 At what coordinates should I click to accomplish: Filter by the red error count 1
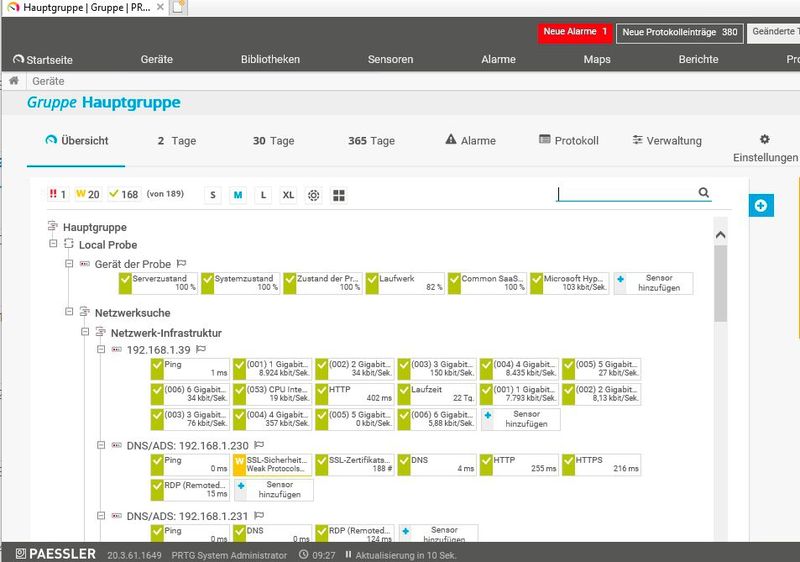[x=57, y=194]
